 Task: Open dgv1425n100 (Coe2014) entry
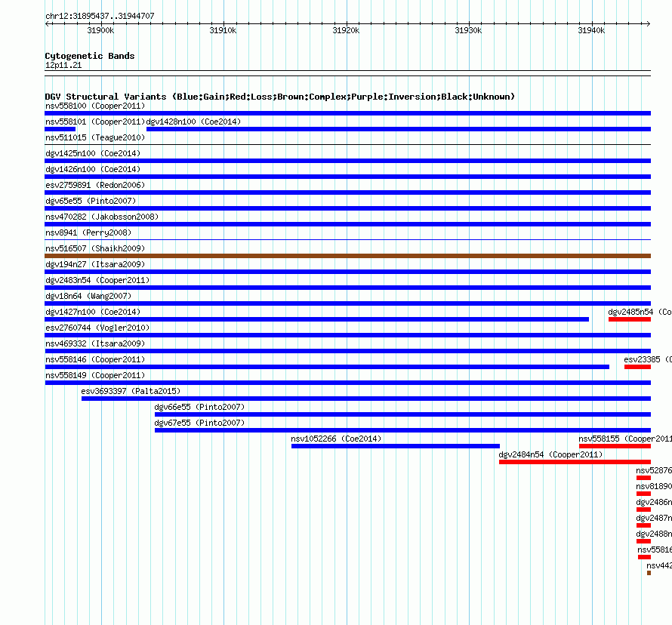coord(93,153)
